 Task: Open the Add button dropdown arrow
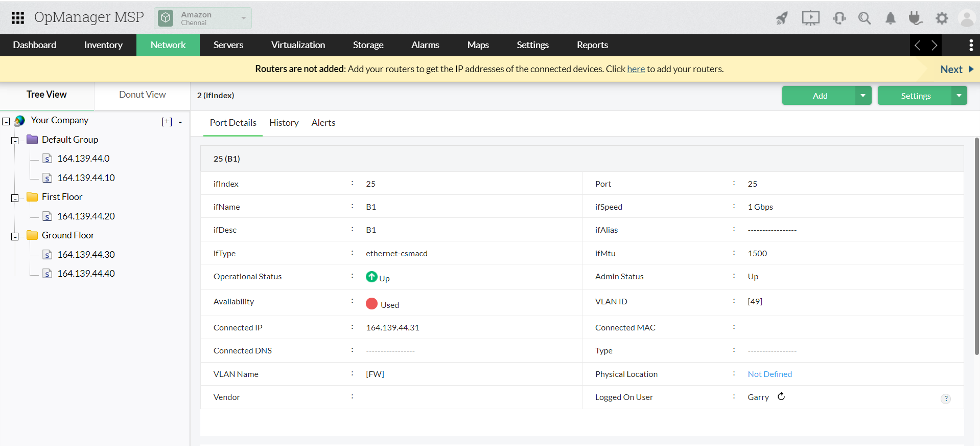coord(863,96)
